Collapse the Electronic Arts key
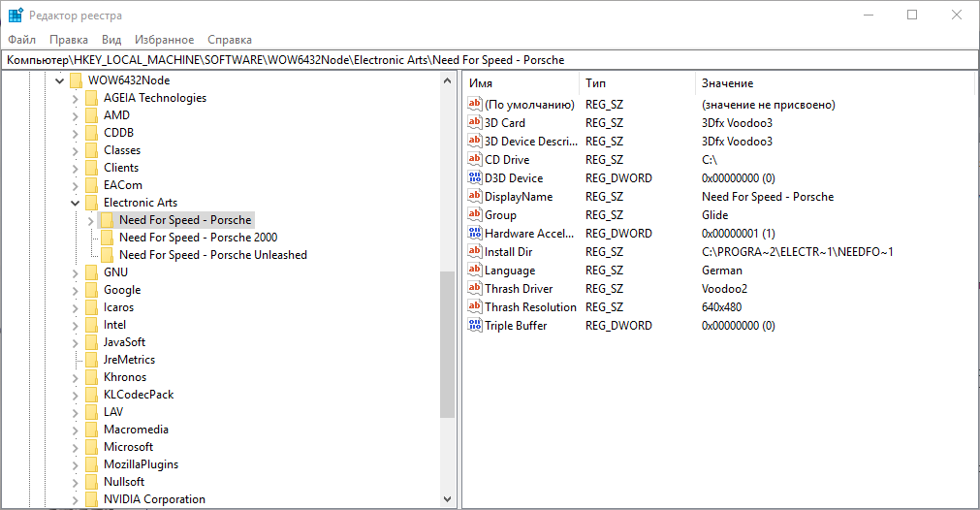Screen dimensions: 980x510 tap(76, 203)
